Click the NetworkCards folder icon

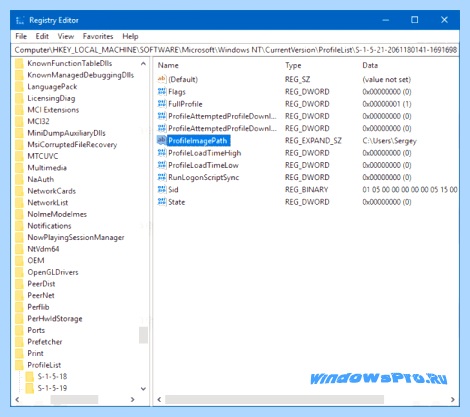pyautogui.click(x=19, y=191)
